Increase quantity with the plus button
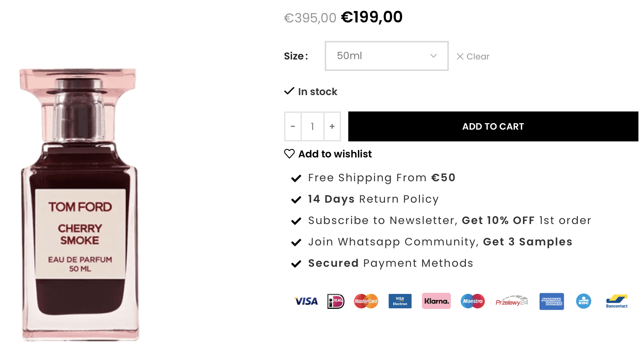This screenshot has width=642, height=364. 332,126
